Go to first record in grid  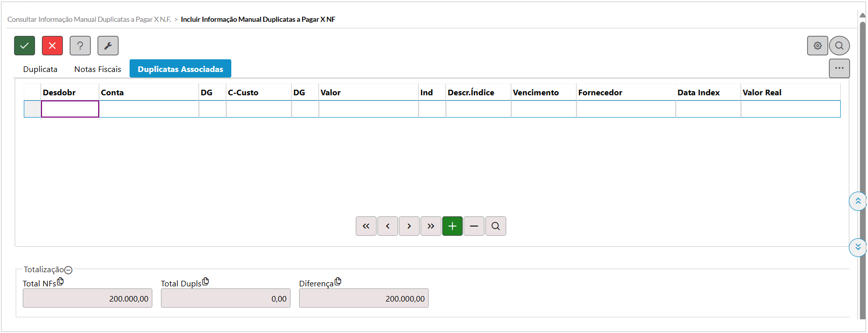click(x=366, y=226)
